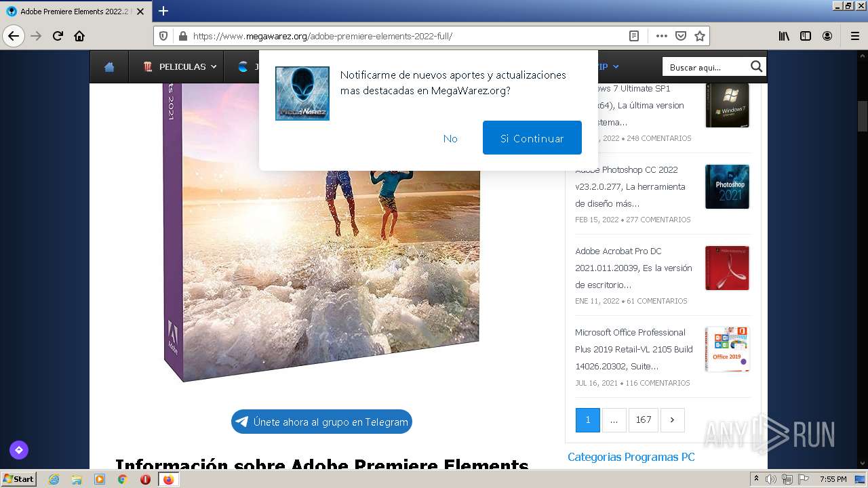Image resolution: width=868 pixels, height=488 pixels.
Task: Click the Adobe Acrobat thumbnail
Action: coord(727,268)
